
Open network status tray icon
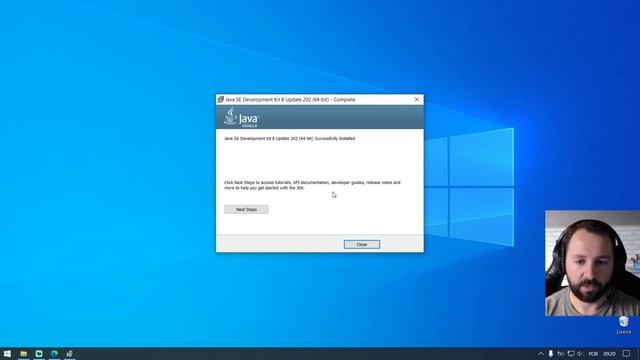[571, 354]
